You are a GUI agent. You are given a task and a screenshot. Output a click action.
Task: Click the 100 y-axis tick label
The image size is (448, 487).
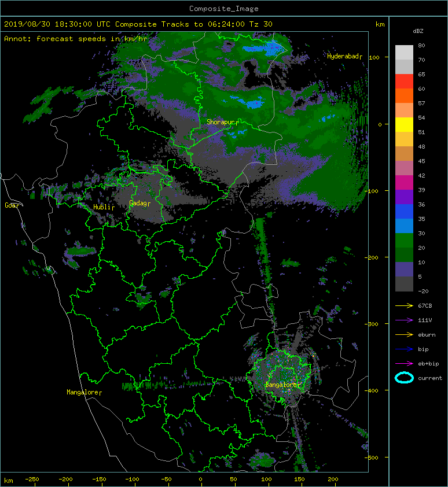(x=374, y=57)
